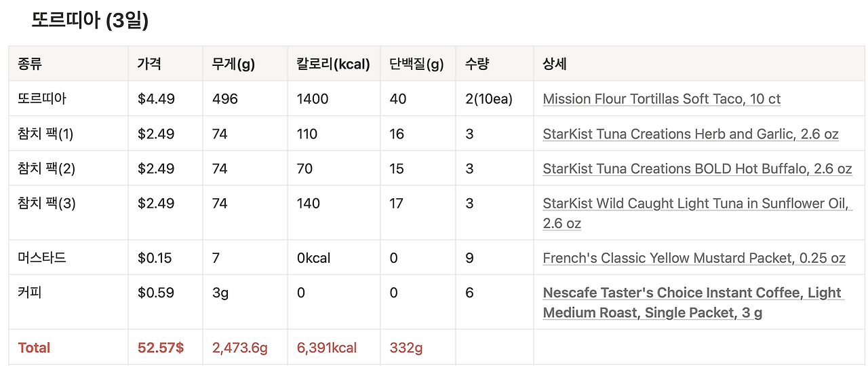868x366 pixels.
Task: Select the 참치 팩(1) row label cell
Action: coord(45,134)
